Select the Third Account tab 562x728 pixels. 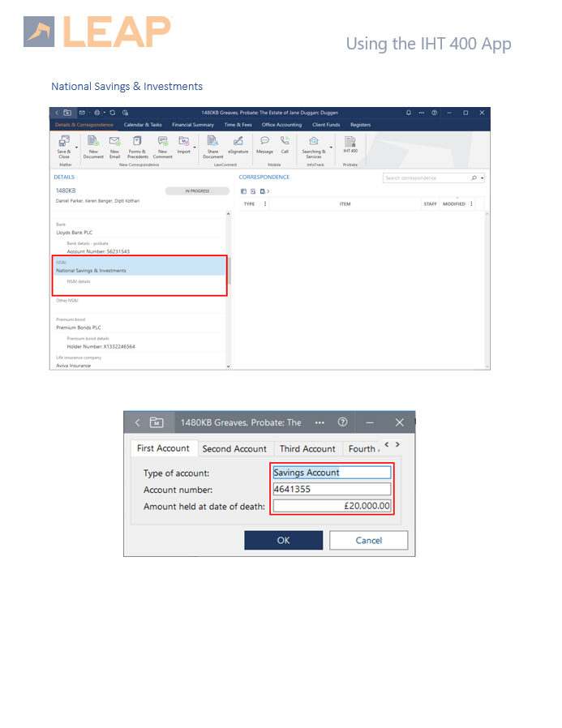pos(307,448)
